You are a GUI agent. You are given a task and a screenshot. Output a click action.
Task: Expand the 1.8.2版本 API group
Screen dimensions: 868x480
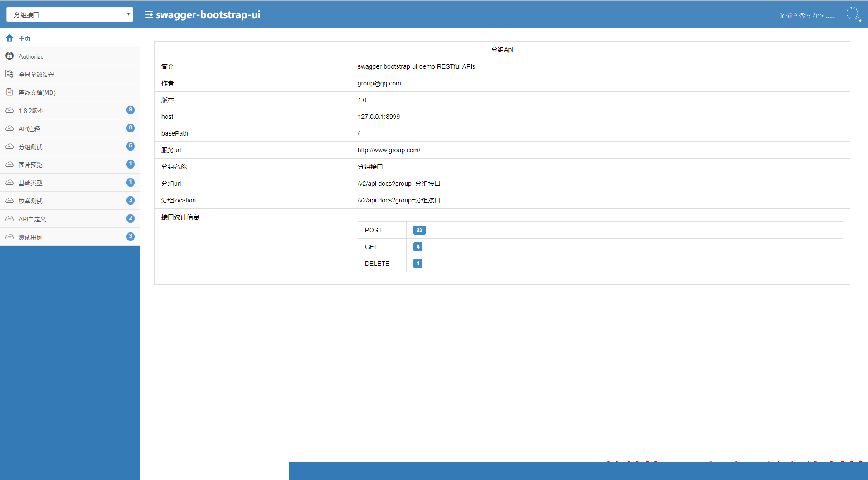pyautogui.click(x=70, y=110)
